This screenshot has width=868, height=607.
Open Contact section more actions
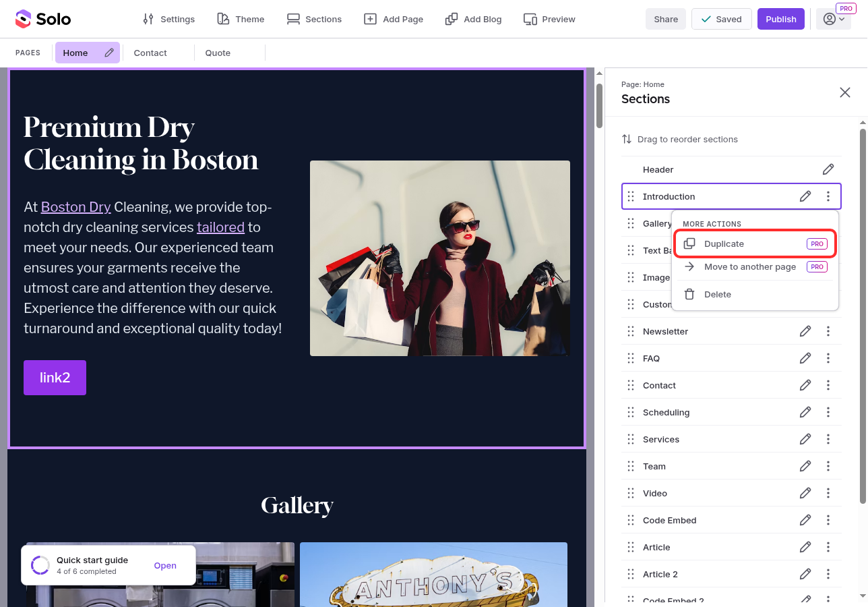pyautogui.click(x=828, y=385)
